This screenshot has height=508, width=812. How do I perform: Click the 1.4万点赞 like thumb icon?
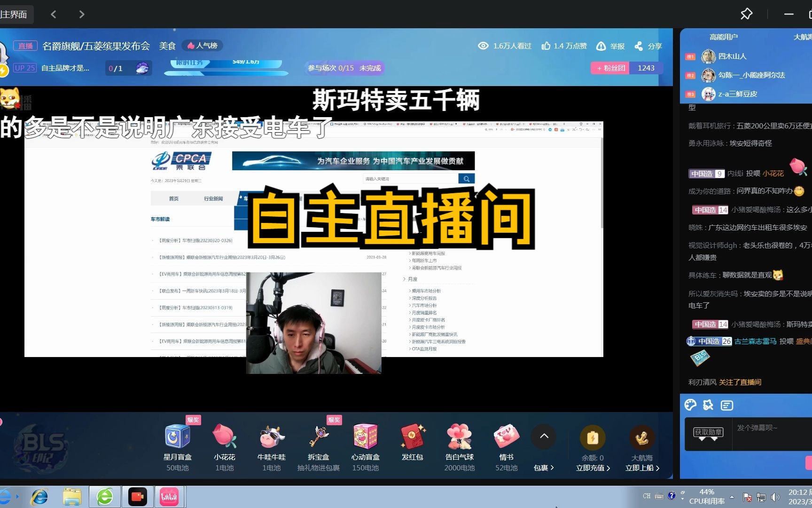(546, 46)
